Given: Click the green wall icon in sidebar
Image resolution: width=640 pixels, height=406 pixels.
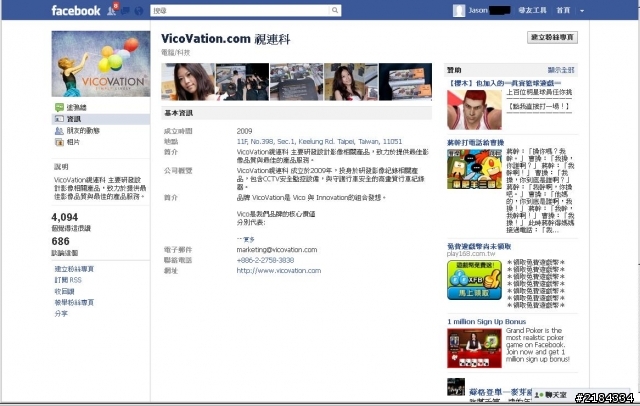Looking at the screenshot, I should tap(59, 107).
